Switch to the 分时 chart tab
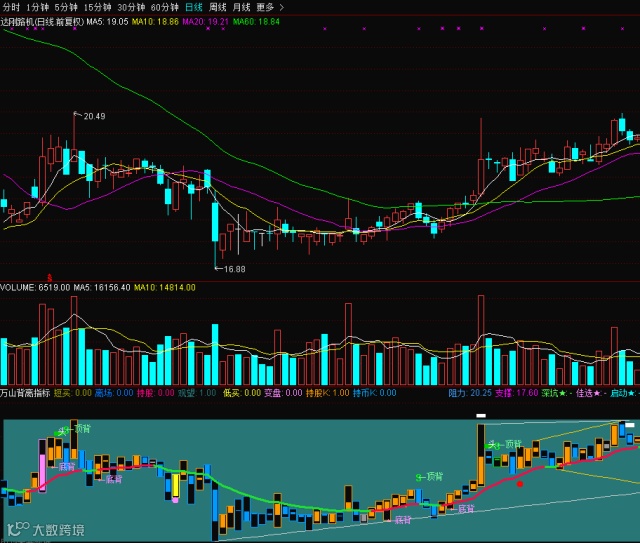640x543 pixels. pos(11,7)
